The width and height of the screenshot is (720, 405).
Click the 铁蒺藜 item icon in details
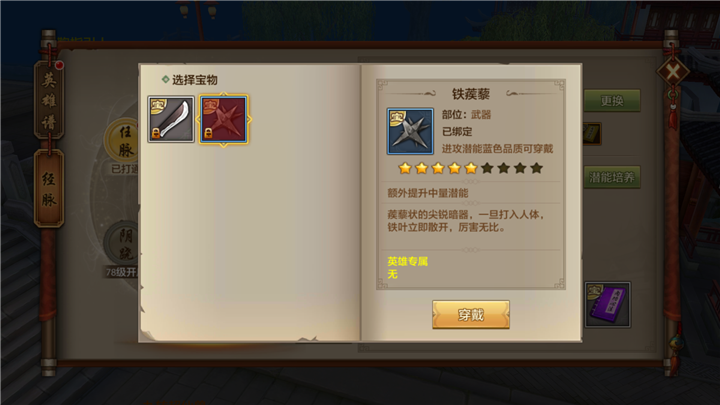(x=410, y=131)
